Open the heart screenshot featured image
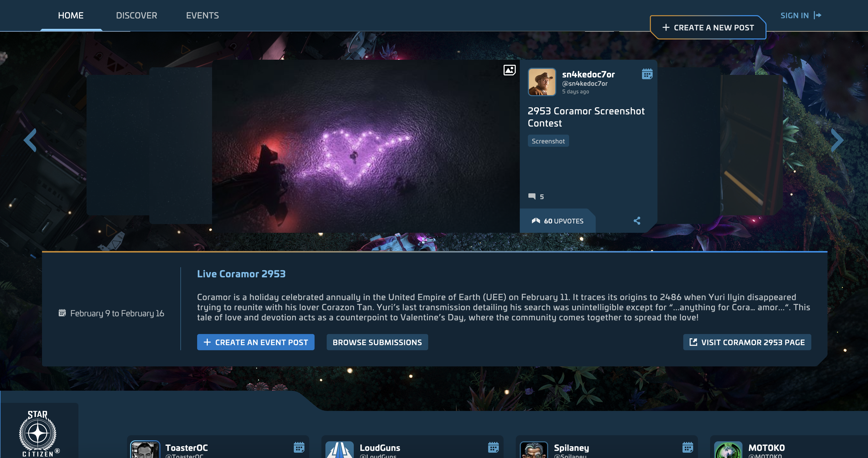 tap(366, 146)
